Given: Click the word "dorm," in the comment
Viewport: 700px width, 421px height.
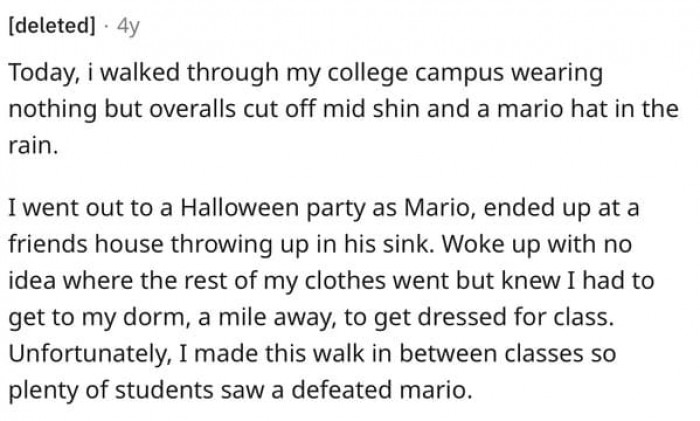Looking at the screenshot, I should [154, 317].
